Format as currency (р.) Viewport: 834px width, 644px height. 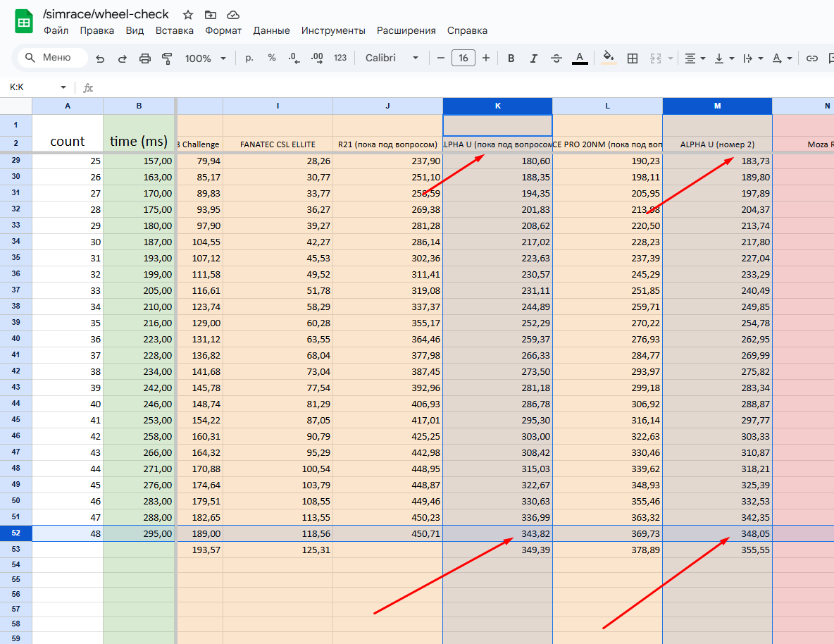[x=249, y=58]
